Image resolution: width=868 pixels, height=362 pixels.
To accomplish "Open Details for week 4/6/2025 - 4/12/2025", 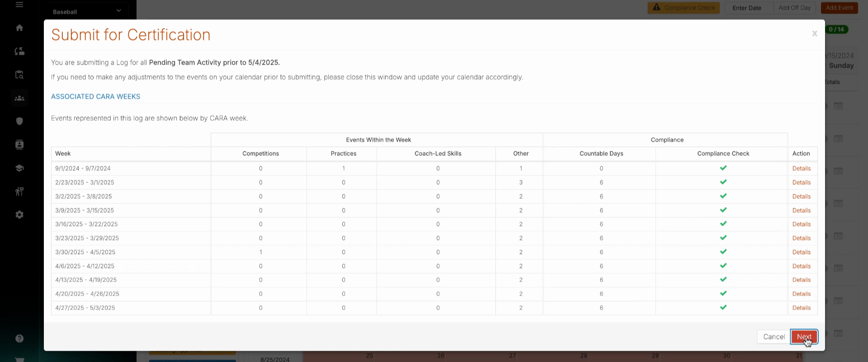I will tap(802, 266).
